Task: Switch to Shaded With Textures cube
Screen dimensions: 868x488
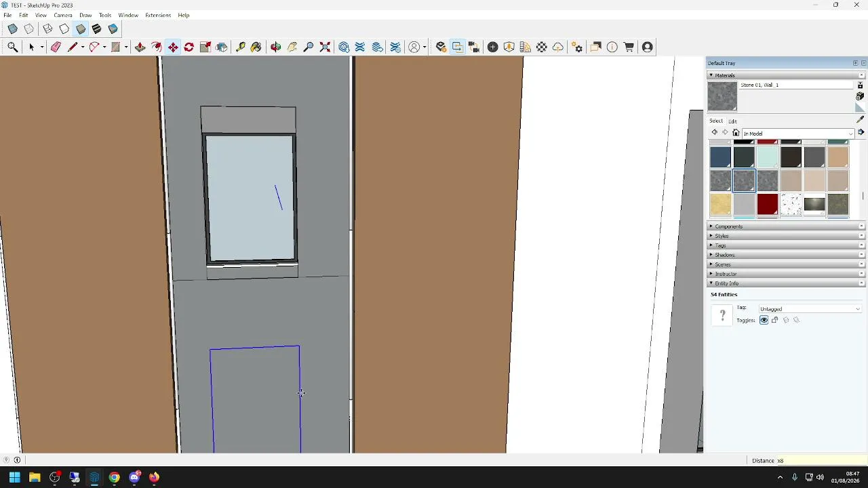Action: coord(97,29)
